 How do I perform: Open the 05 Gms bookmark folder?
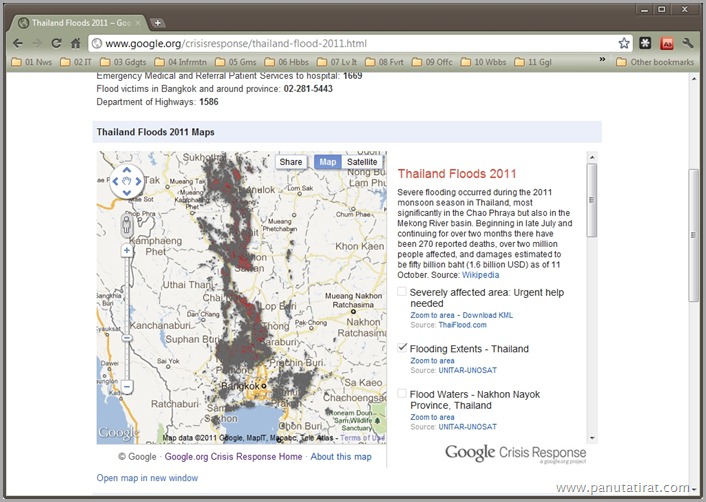click(x=236, y=62)
